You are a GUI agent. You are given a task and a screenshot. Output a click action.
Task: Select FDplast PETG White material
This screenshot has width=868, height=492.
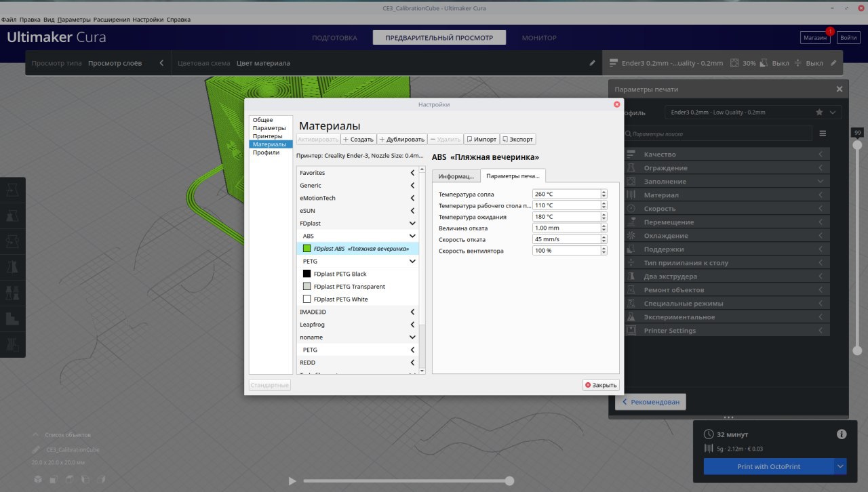coord(357,299)
